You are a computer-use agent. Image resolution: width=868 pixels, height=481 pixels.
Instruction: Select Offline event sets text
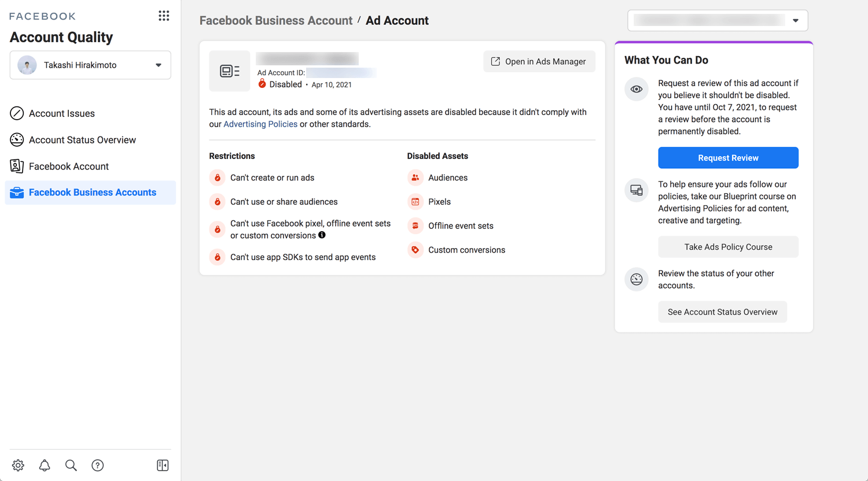tap(461, 226)
